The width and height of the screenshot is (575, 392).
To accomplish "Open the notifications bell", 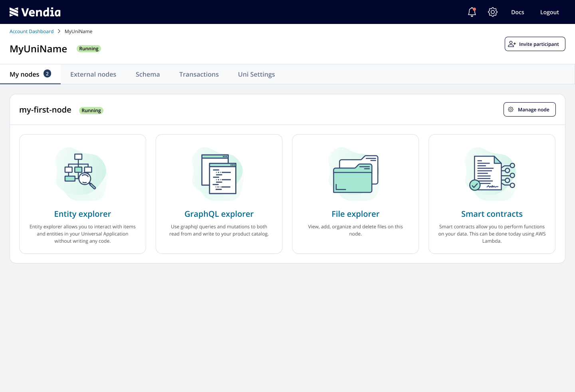I will click(x=472, y=12).
